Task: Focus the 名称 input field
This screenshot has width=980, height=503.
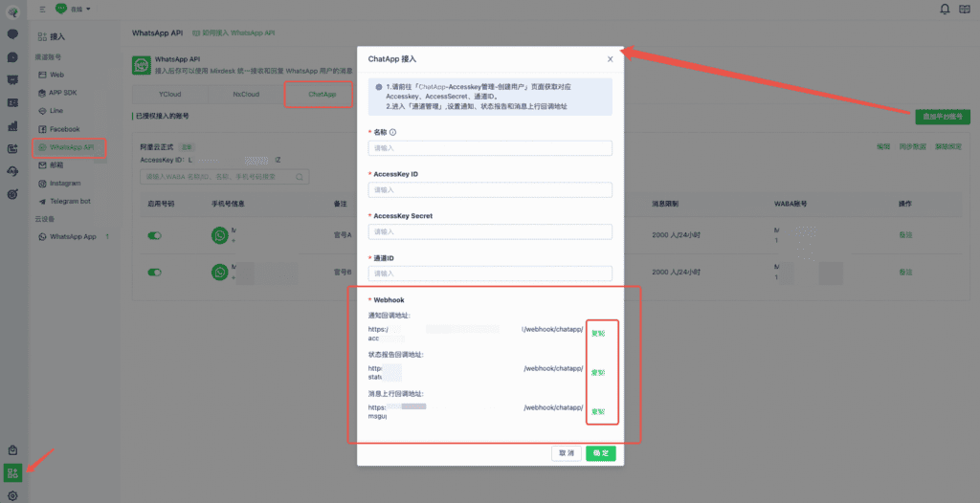Action: [x=490, y=148]
